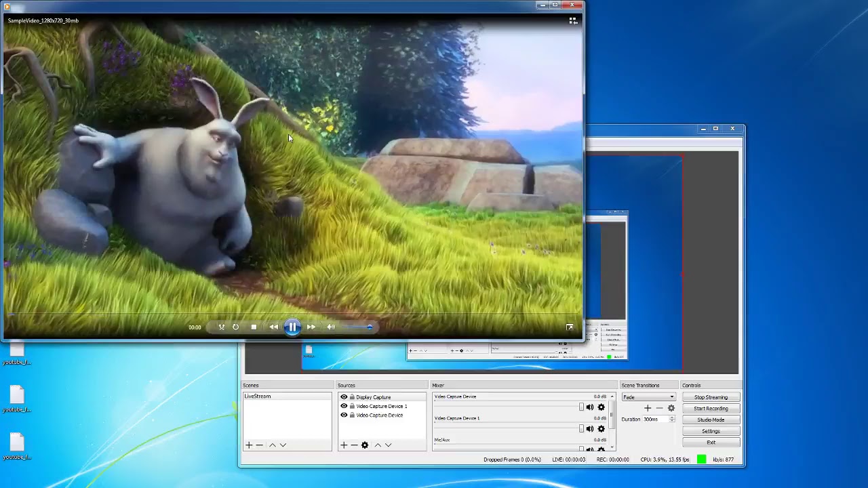This screenshot has height=488, width=868.
Task: Click the green stream status indicator
Action: 701,460
